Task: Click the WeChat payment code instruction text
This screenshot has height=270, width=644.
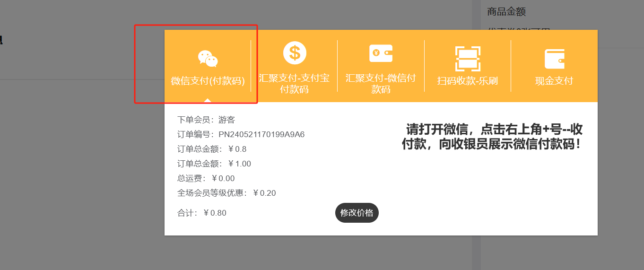Action: coord(492,137)
